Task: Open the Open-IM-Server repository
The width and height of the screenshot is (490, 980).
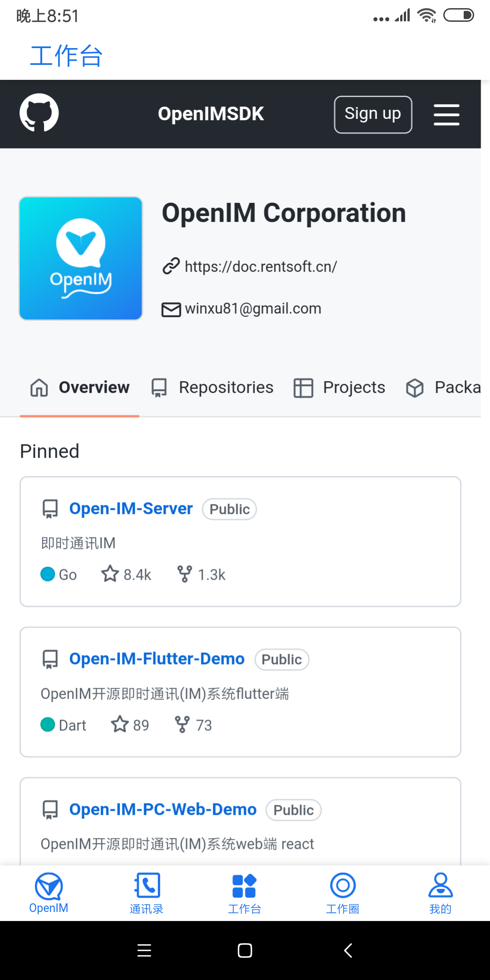Action: 131,509
